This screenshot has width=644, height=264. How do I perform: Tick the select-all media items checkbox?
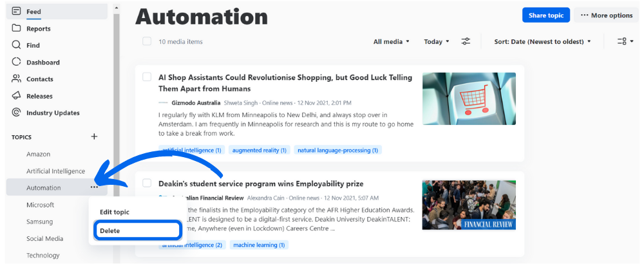pos(147,41)
